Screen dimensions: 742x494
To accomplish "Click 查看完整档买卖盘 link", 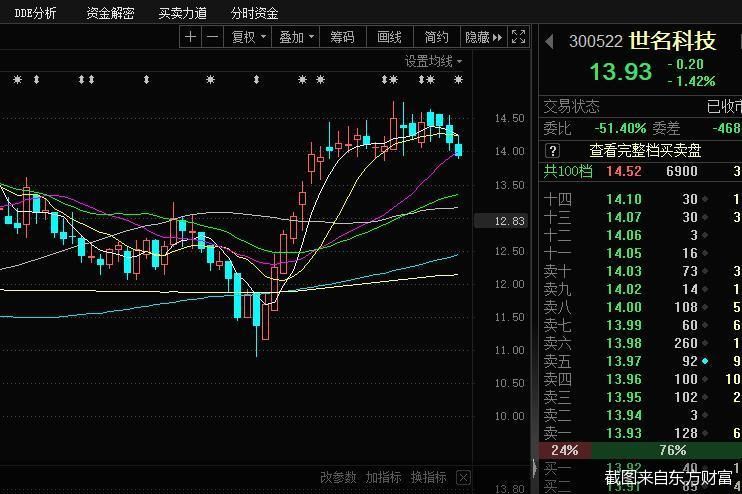I will (x=645, y=150).
